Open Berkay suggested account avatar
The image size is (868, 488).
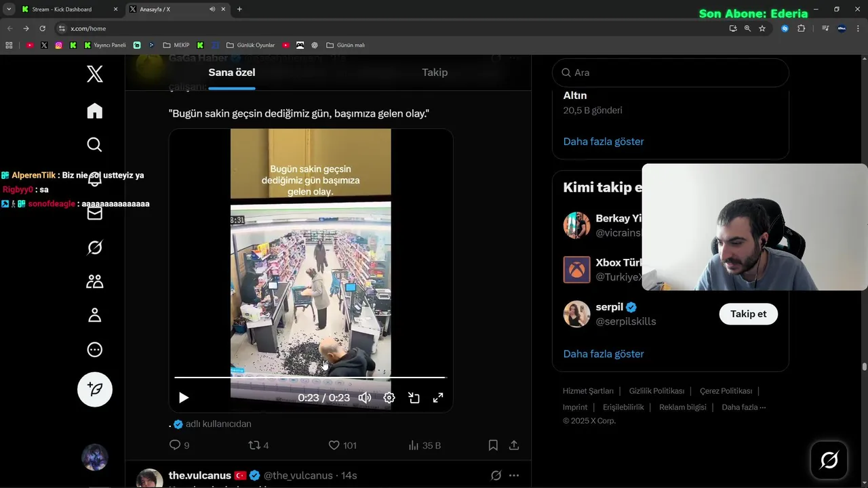[576, 226]
